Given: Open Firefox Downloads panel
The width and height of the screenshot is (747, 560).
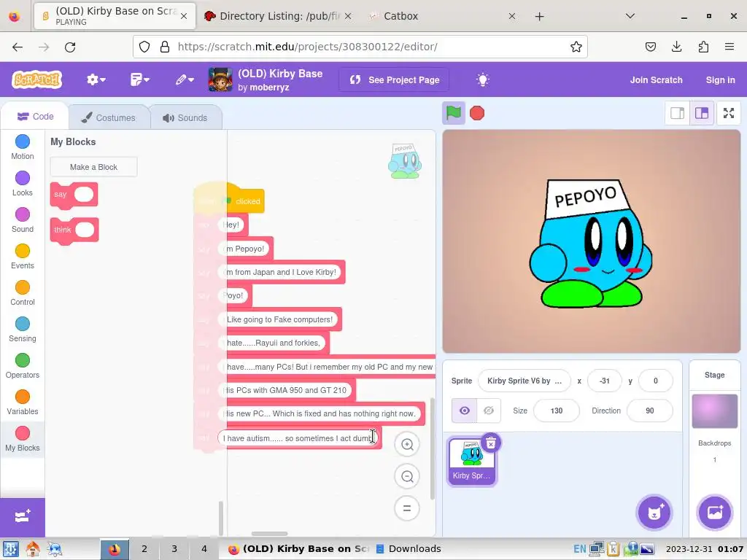Looking at the screenshot, I should (676, 47).
